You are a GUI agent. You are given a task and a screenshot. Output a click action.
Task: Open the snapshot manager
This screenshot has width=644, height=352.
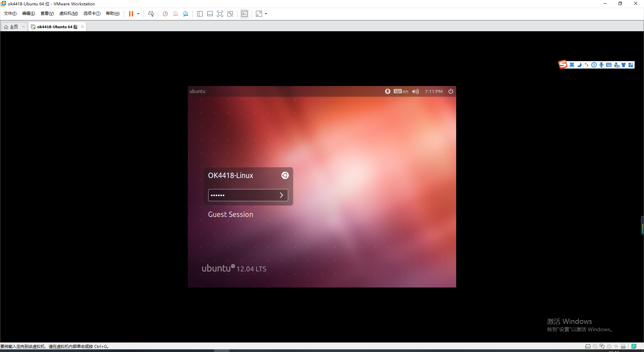[185, 14]
